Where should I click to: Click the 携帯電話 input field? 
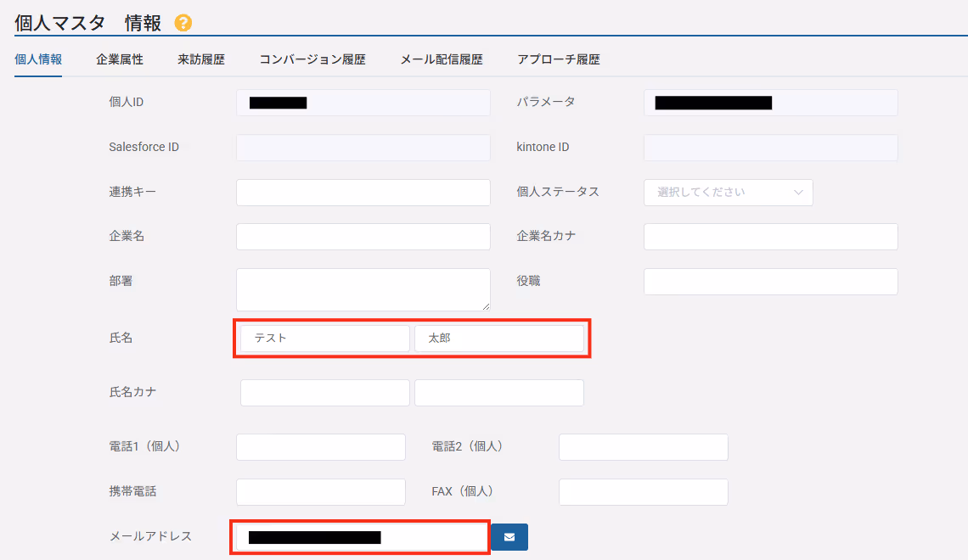click(320, 492)
